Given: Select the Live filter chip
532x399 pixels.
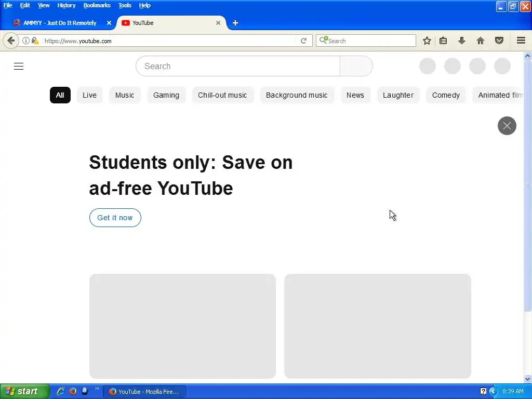Looking at the screenshot, I should [89, 95].
